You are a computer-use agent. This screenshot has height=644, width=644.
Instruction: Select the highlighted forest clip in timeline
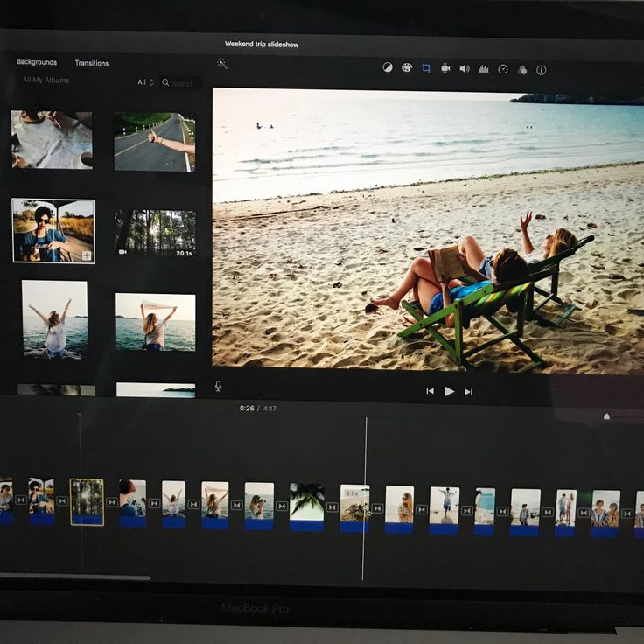[87, 502]
